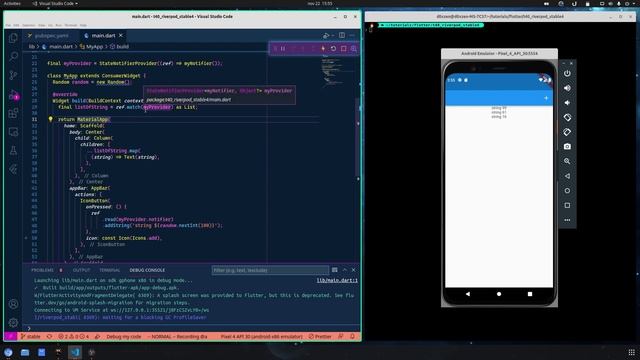640x360 pixels.
Task: Trigger Flutter hot reload lightning icon
Action: (323, 49)
